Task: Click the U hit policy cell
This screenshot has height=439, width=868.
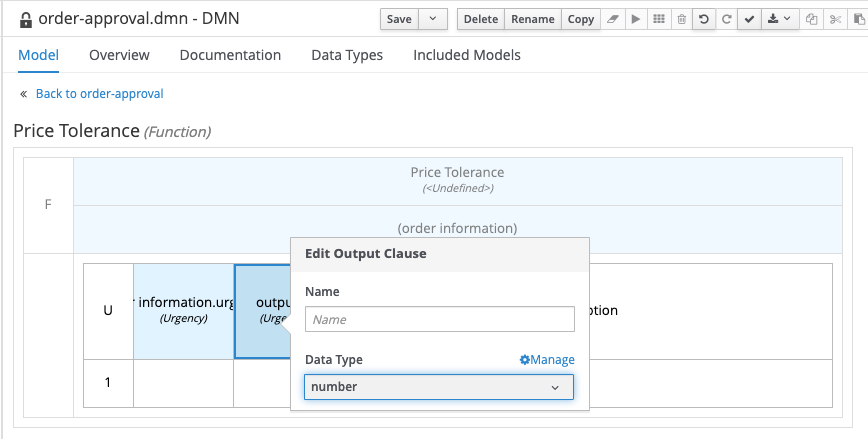Action: 108,311
